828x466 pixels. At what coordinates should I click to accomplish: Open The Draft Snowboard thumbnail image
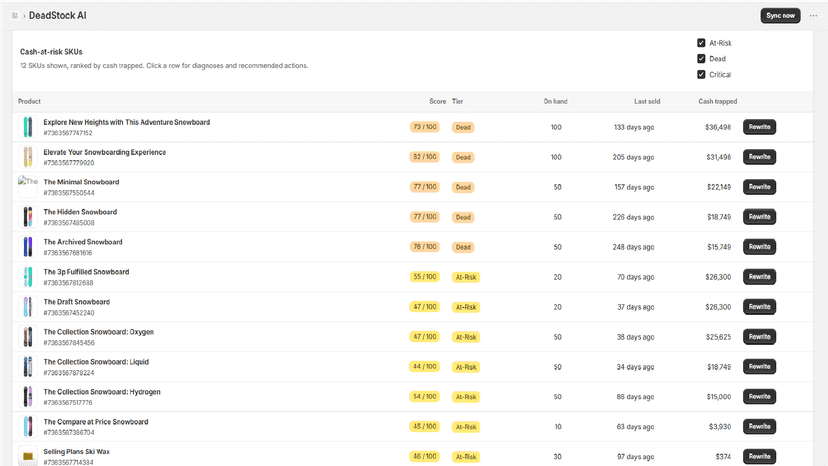pos(27,306)
